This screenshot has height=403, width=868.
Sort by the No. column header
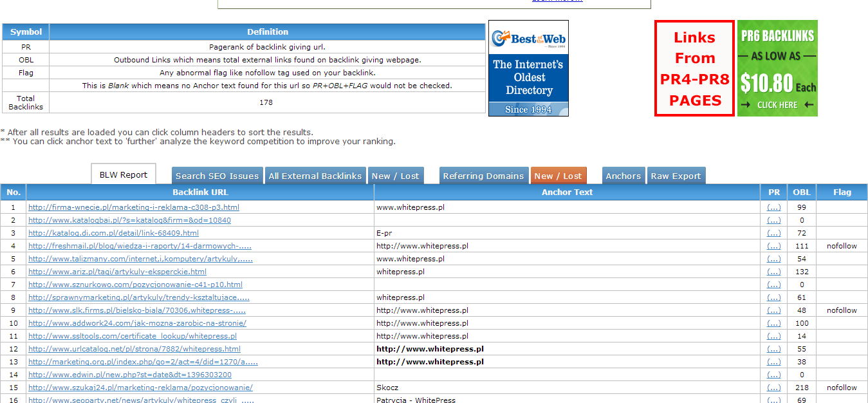tap(14, 192)
